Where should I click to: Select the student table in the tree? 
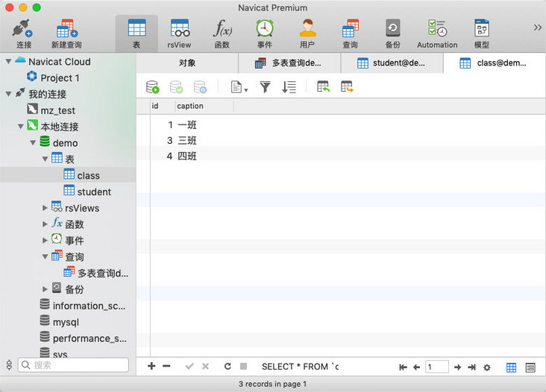94,192
